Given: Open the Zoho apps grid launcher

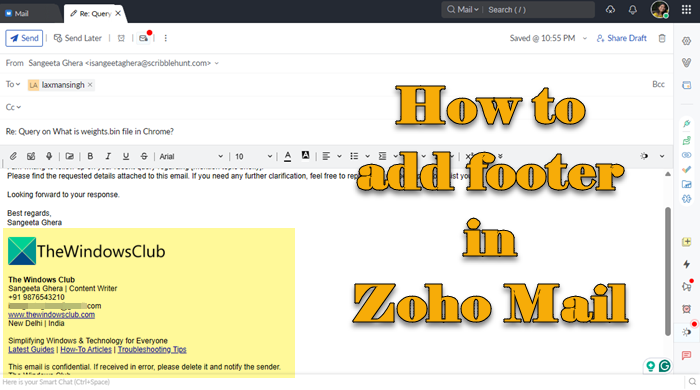Looking at the screenshot, I should (687, 9).
